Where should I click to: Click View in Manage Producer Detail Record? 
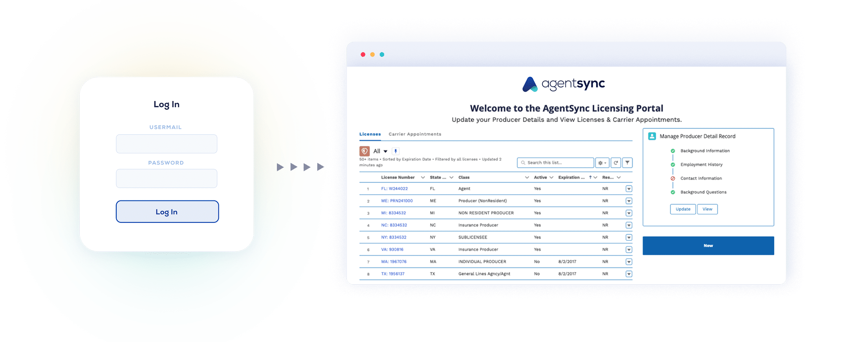tap(707, 209)
